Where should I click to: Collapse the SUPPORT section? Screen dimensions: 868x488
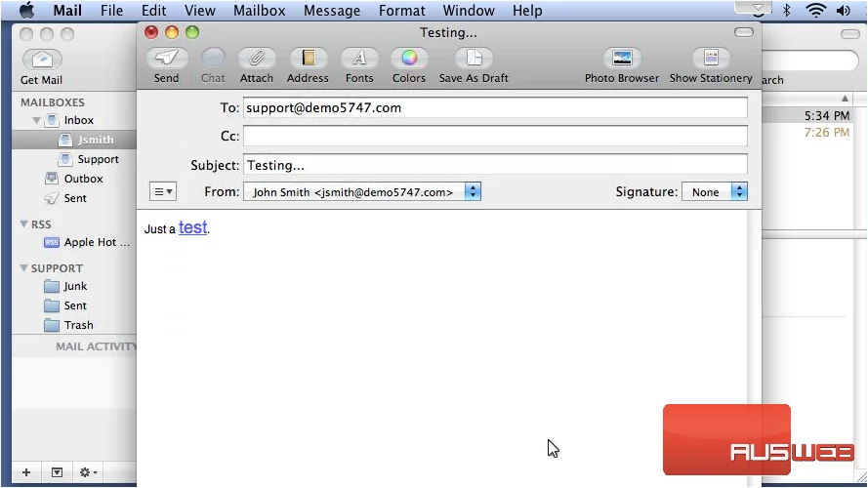(x=23, y=267)
